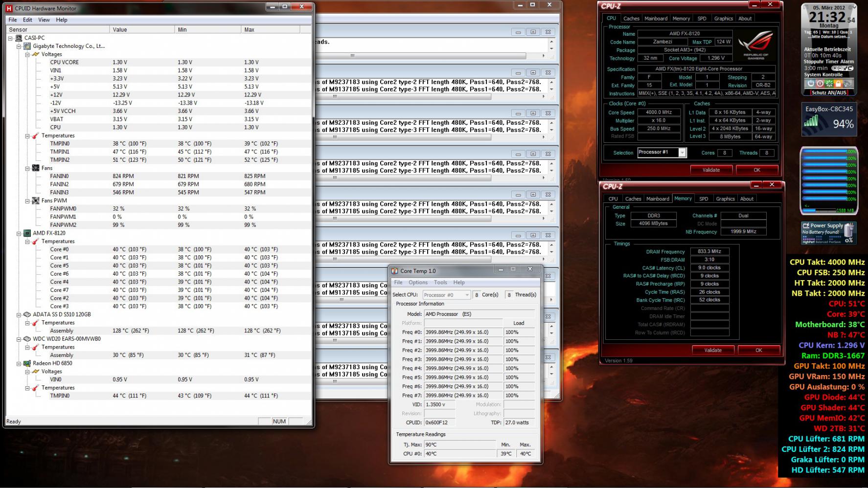Open the Options menu in Core Temp
Viewport: 868px width, 488px height.
point(418,282)
